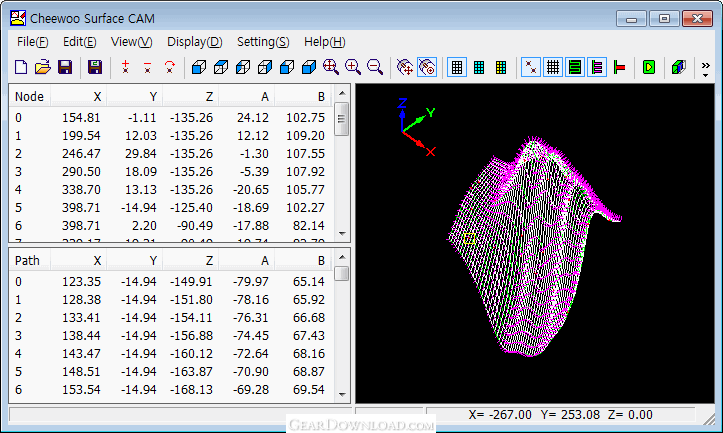The image size is (723, 433).
Task: Open the Edit(E) menu
Action: [79, 42]
